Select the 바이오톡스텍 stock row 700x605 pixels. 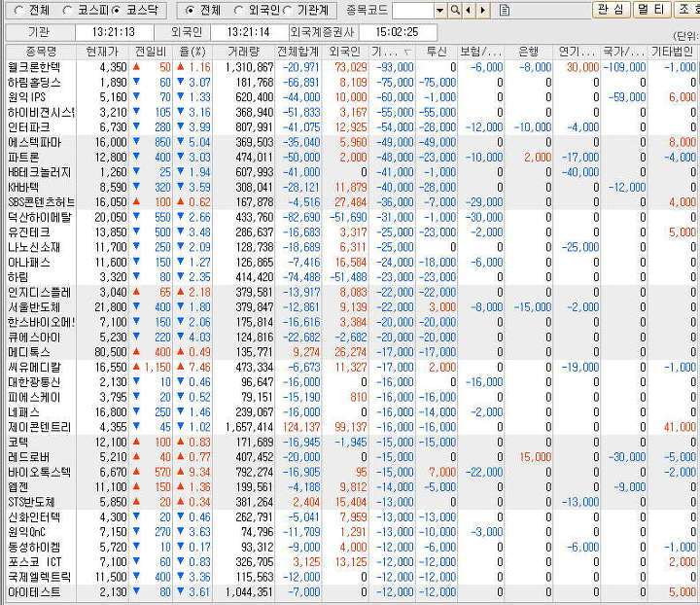(x=352, y=473)
